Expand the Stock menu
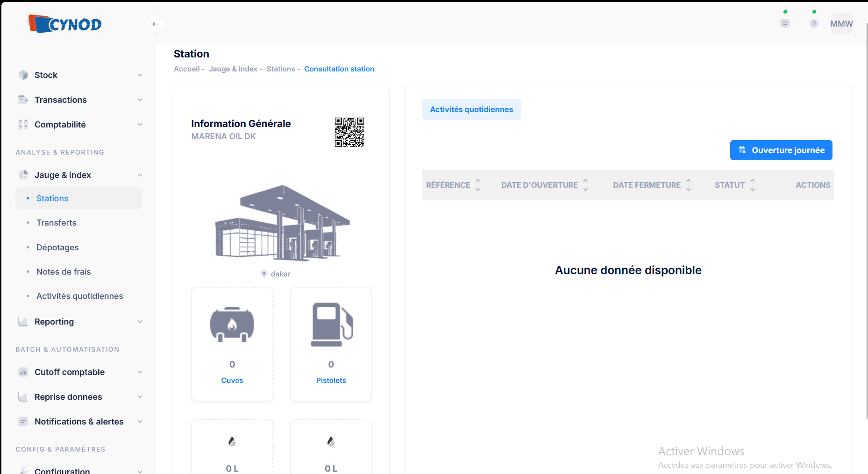Image resolution: width=868 pixels, height=474 pixels. [x=79, y=75]
